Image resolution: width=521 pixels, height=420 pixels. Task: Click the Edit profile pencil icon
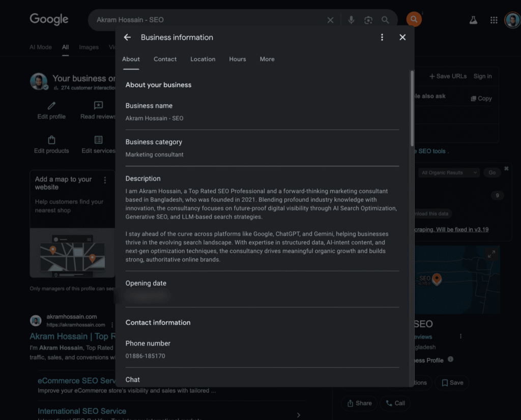pos(51,106)
